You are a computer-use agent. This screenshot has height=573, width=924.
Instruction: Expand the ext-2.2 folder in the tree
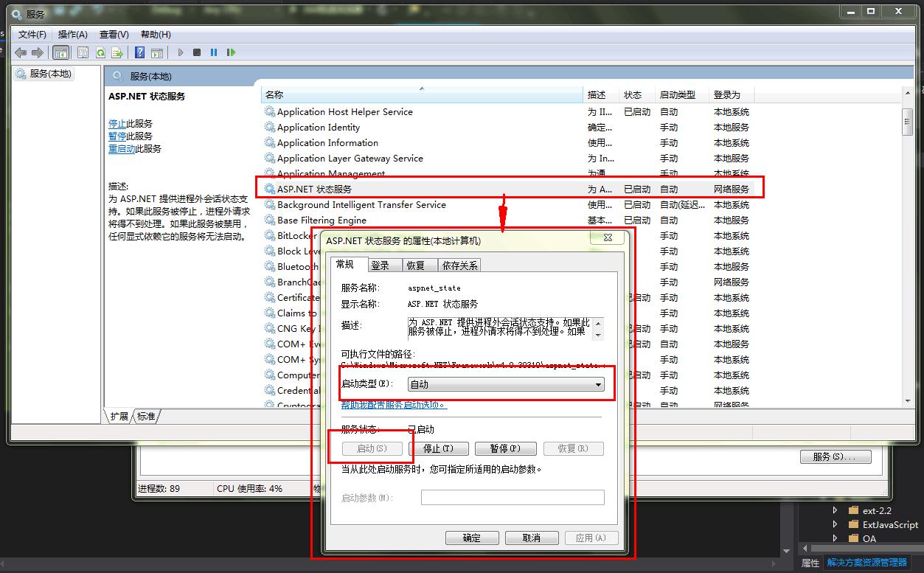click(835, 510)
